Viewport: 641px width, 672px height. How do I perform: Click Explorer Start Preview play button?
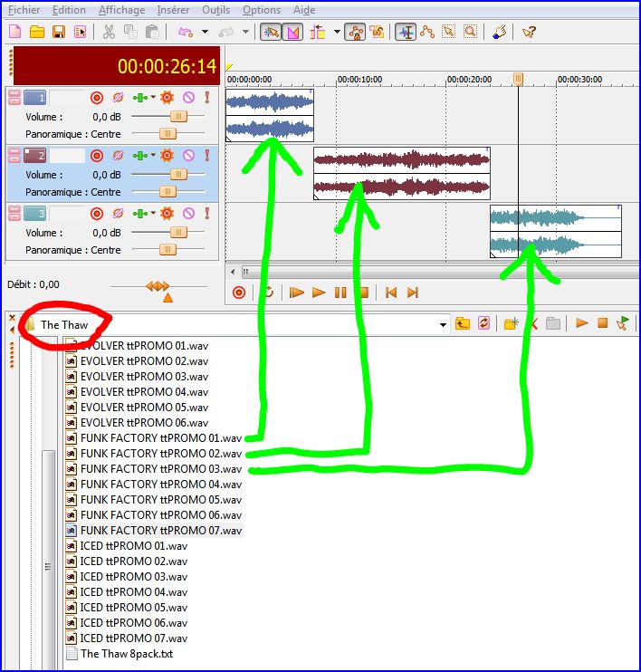coord(581,323)
